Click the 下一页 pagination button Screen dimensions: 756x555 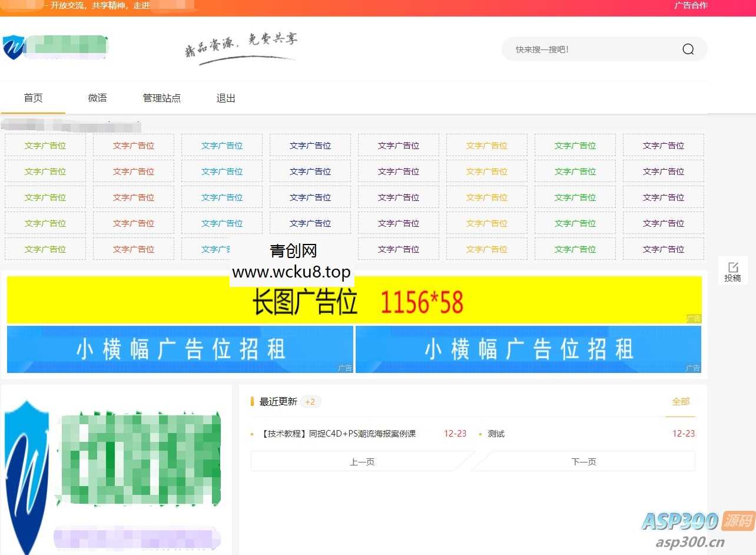(x=583, y=461)
